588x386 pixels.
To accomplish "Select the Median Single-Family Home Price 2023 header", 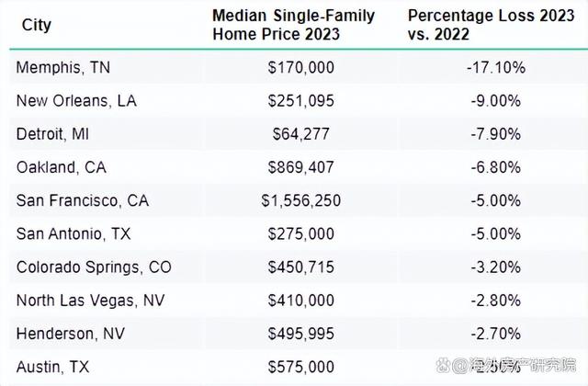I will [293, 25].
